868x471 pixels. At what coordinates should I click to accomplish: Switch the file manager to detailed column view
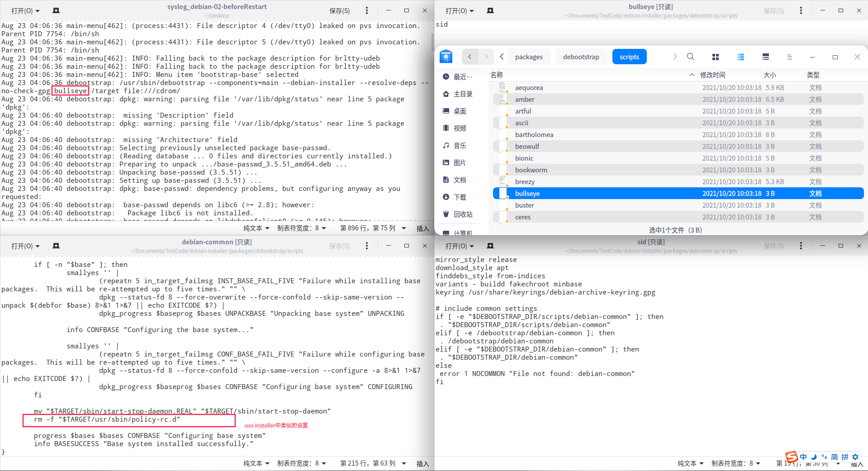point(766,57)
